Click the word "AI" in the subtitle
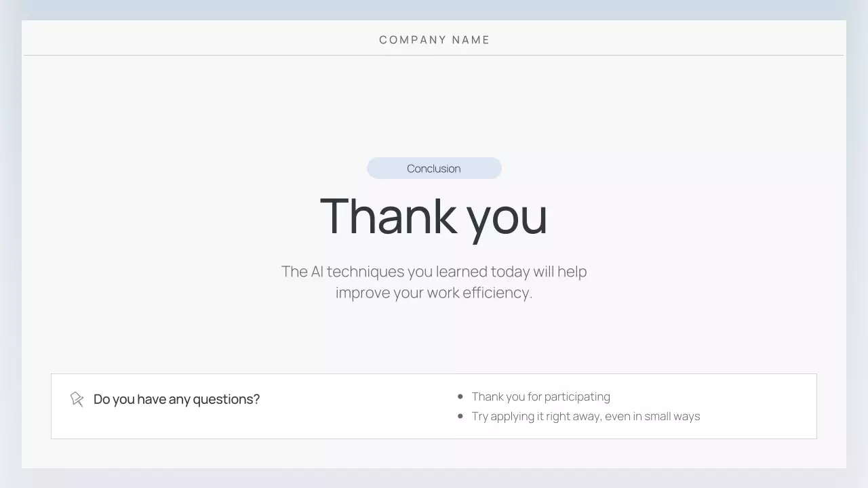Viewport: 868px width, 488px height. (317, 272)
